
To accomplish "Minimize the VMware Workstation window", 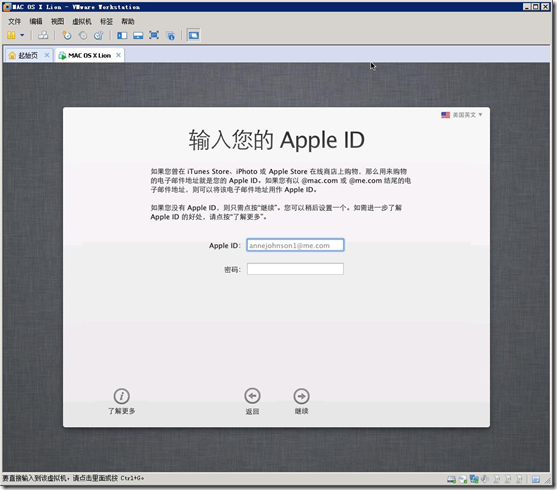I will coord(527,6).
